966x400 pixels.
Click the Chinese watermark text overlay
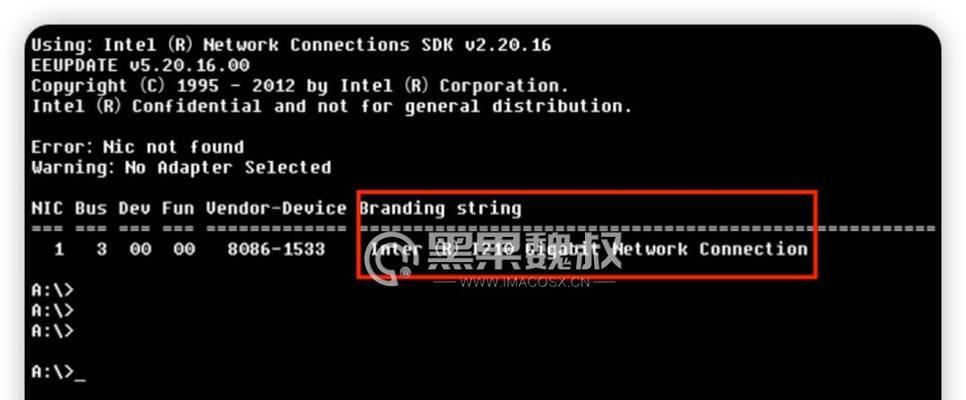(524, 251)
